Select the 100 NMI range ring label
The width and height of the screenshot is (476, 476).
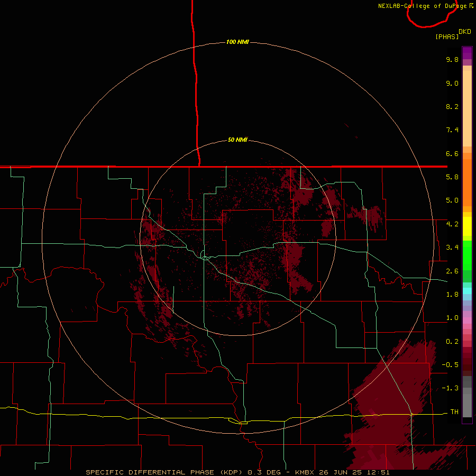(237, 42)
